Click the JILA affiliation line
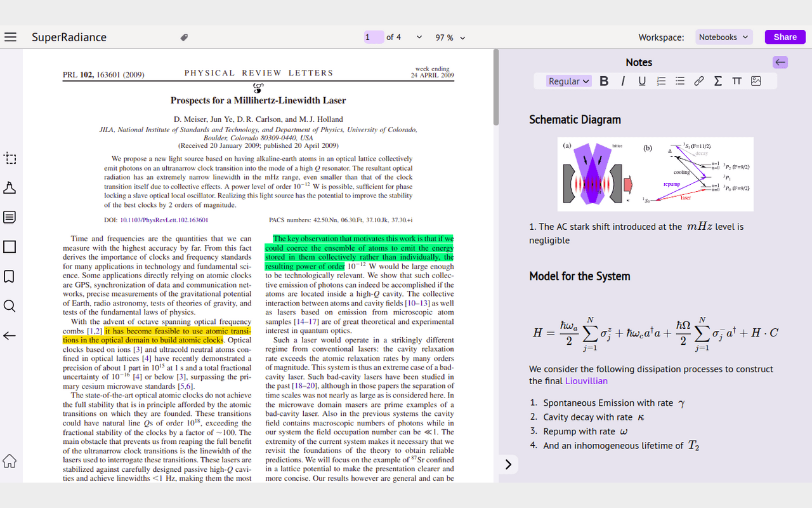The image size is (812, 508). [258, 133]
